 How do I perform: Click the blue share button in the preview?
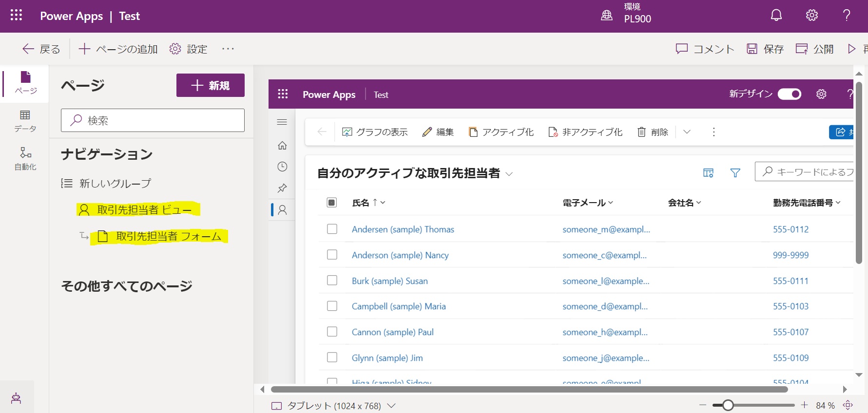[842, 132]
